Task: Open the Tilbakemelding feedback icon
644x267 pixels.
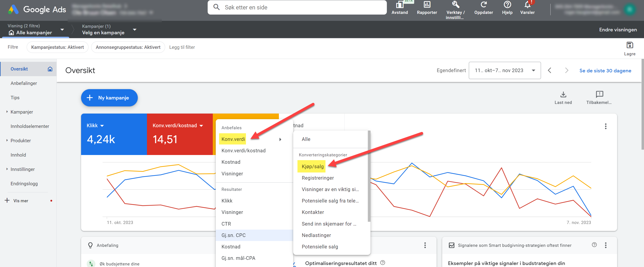Action: pos(599,95)
